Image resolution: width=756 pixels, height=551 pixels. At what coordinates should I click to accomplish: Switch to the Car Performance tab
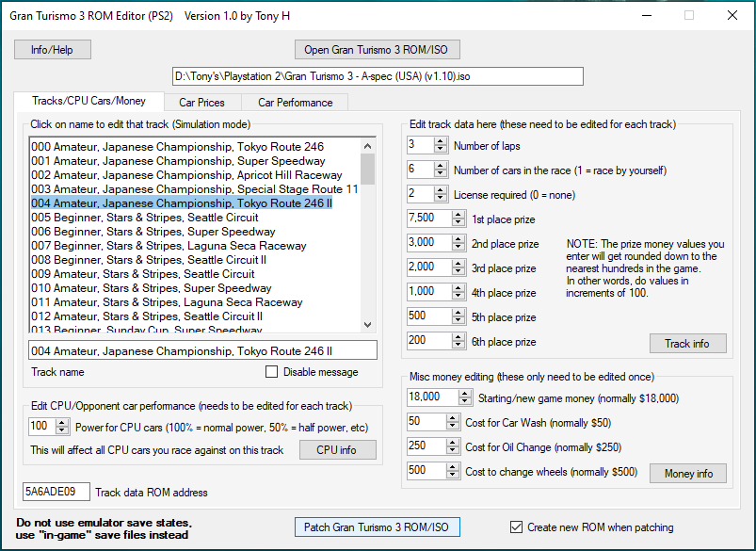(x=295, y=102)
